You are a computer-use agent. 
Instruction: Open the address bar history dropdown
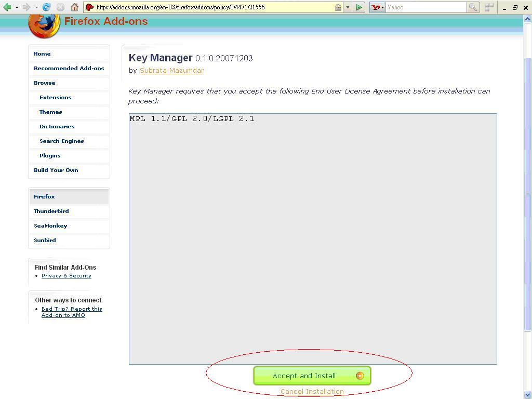(x=348, y=7)
